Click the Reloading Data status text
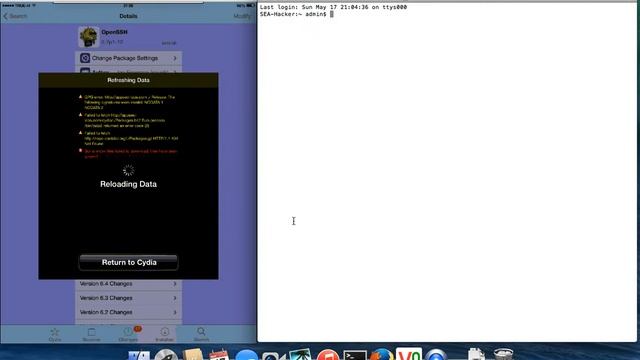This screenshot has height=360, width=640. (x=129, y=184)
